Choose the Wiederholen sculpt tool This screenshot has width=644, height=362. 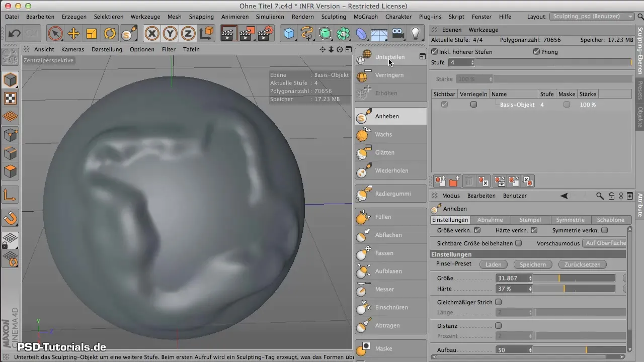coord(390,170)
